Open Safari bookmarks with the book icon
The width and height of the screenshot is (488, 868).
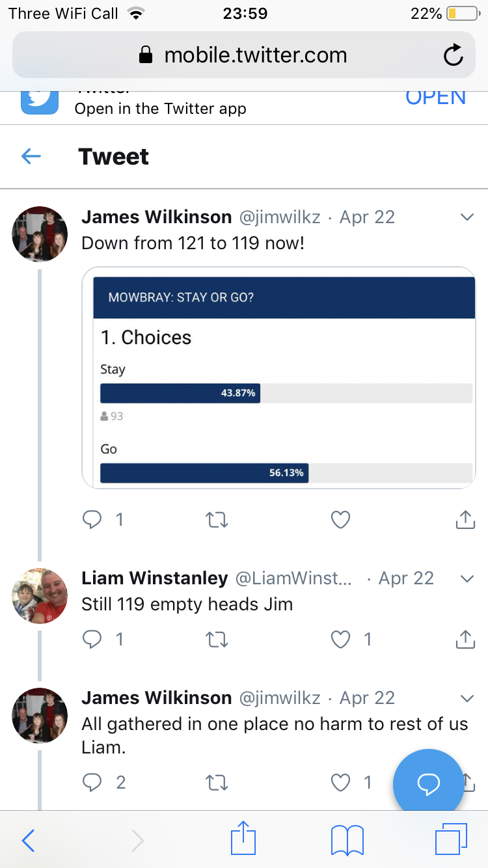click(x=347, y=841)
